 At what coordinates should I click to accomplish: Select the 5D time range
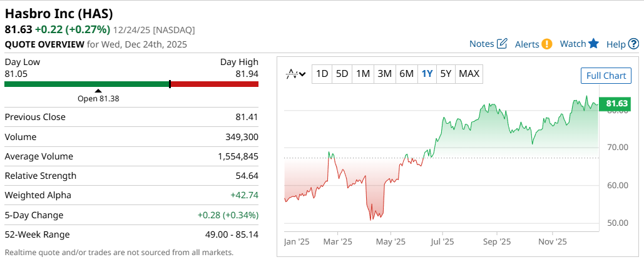point(342,74)
